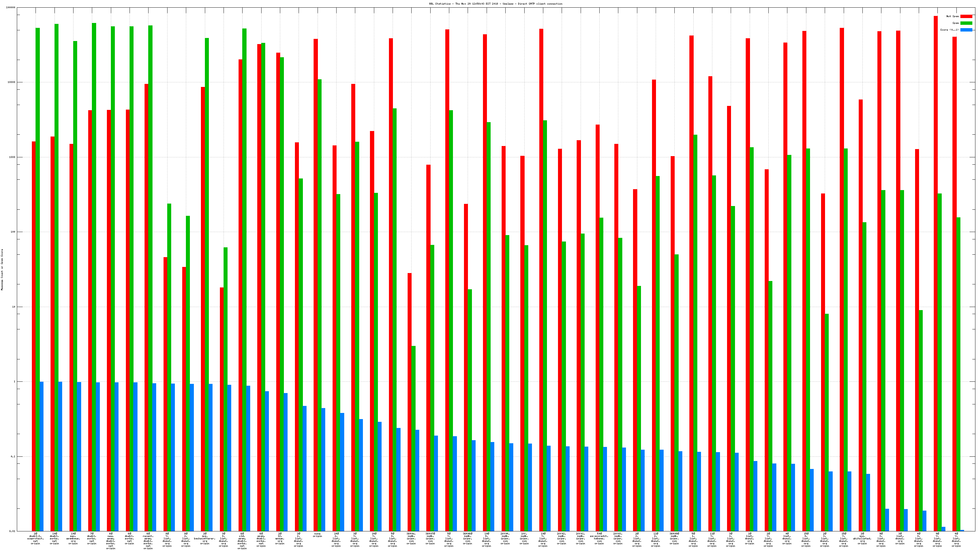Click the "none origin" x-axis label
The height and width of the screenshot is (551, 980).
pyautogui.click(x=317, y=535)
